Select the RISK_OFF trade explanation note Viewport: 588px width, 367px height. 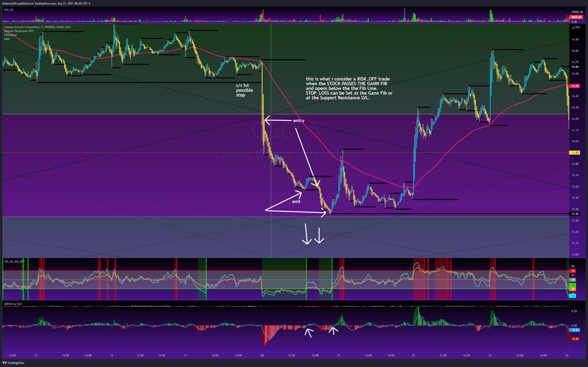[349, 88]
